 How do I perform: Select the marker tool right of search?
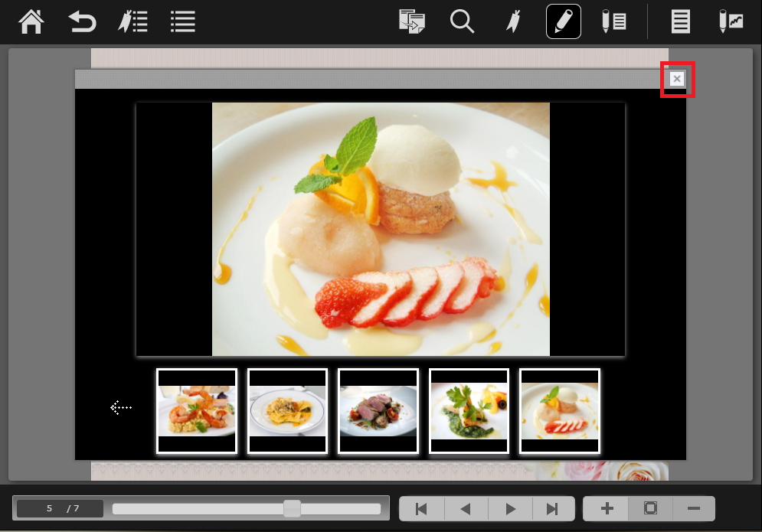[x=512, y=21]
